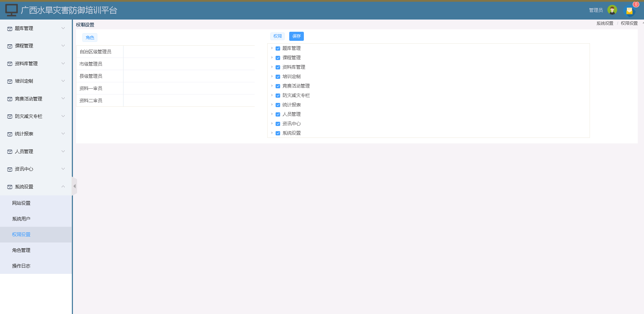The image size is (644, 314).
Task: Open the mail notification icon
Action: click(x=629, y=11)
